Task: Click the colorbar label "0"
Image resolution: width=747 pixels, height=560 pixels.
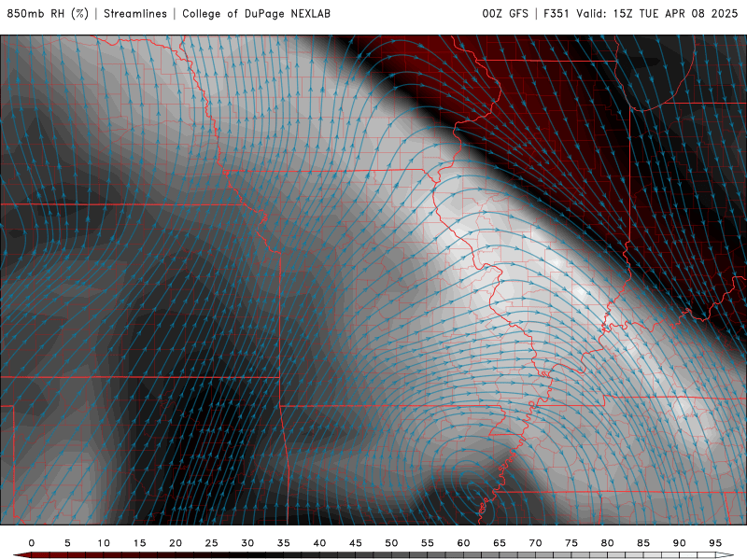Action: (x=32, y=543)
